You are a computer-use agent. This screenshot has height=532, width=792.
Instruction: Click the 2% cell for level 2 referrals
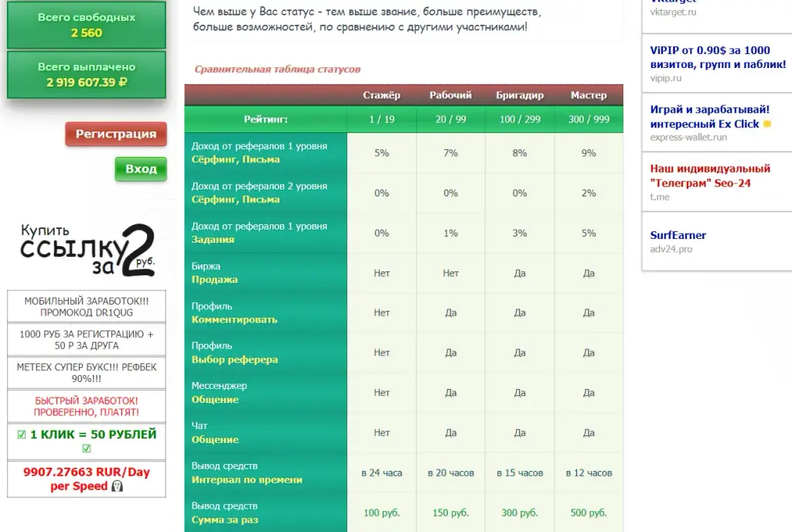(x=589, y=193)
